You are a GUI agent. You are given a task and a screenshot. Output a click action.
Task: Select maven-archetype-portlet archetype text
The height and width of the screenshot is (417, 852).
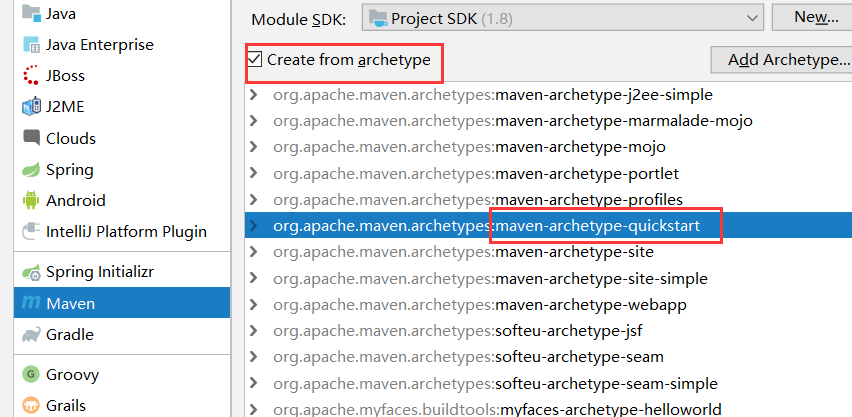tap(587, 173)
